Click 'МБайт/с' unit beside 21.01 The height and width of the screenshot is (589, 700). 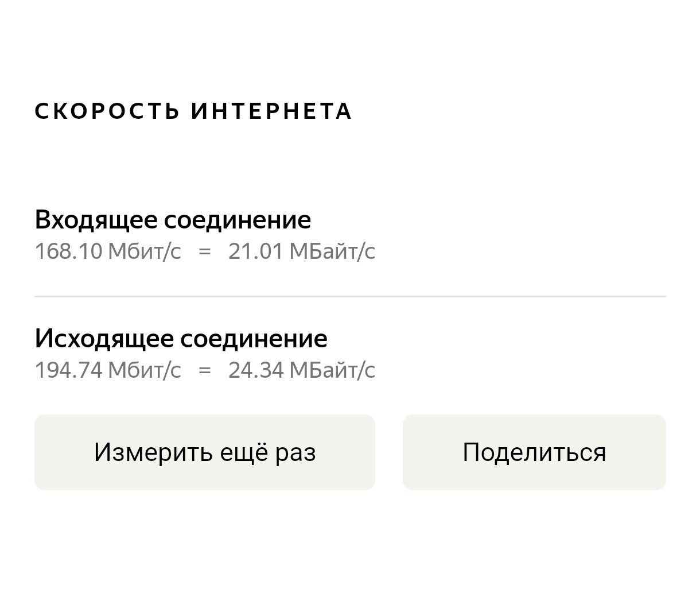[332, 251]
